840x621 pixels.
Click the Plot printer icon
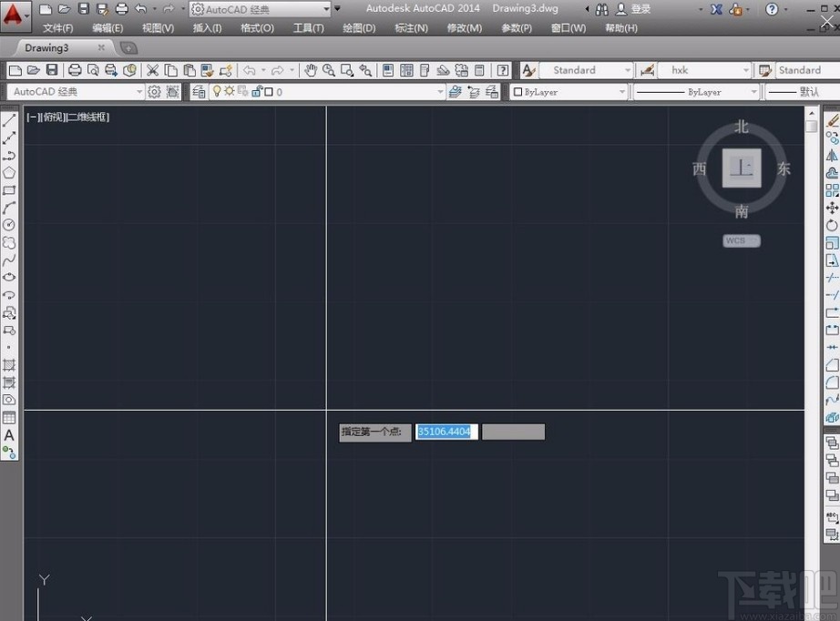75,70
